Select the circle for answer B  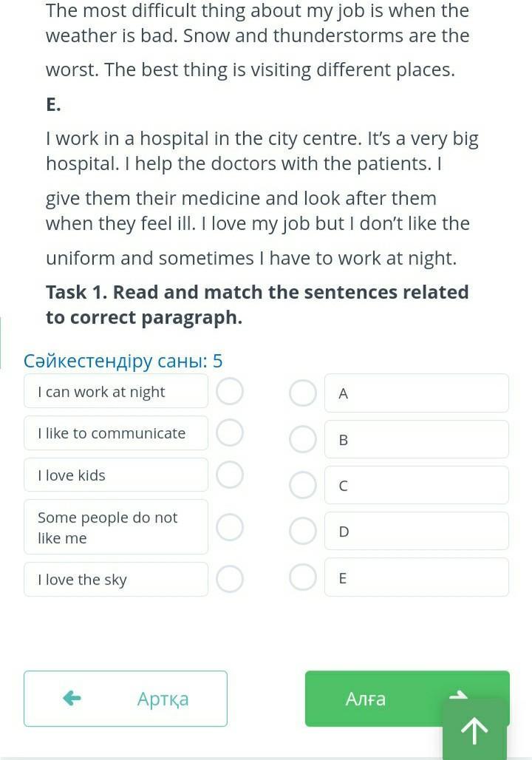[302, 439]
